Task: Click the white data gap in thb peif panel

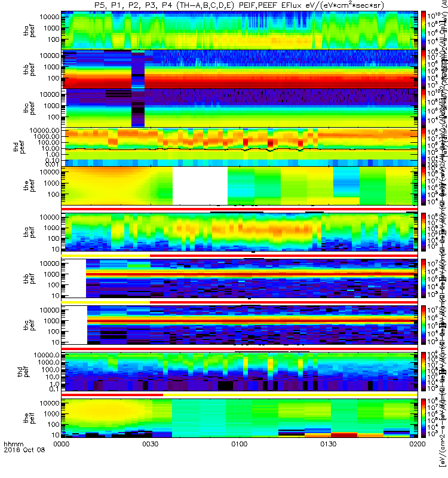Action: [73, 278]
